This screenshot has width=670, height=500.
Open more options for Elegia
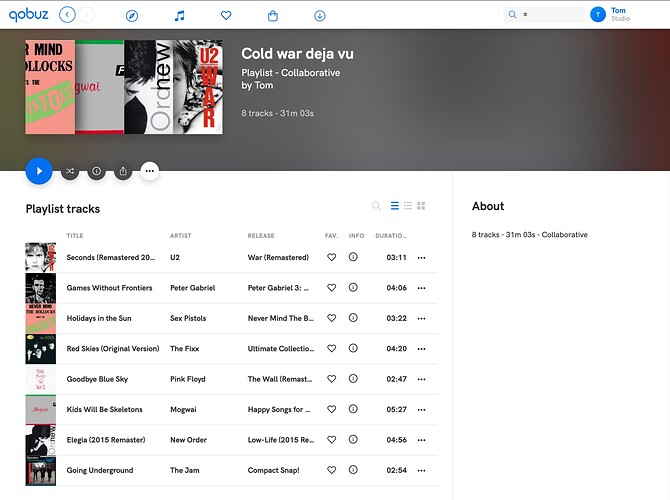click(421, 440)
